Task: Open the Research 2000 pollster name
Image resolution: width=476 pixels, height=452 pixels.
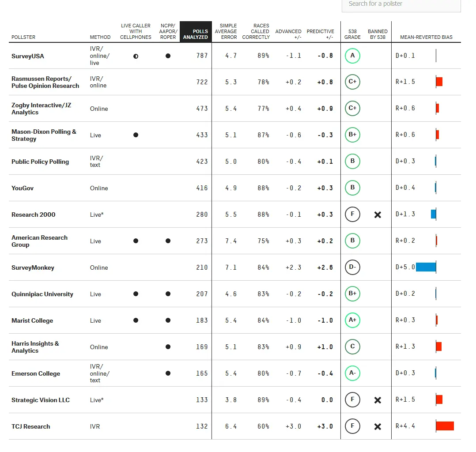Action: click(x=34, y=215)
